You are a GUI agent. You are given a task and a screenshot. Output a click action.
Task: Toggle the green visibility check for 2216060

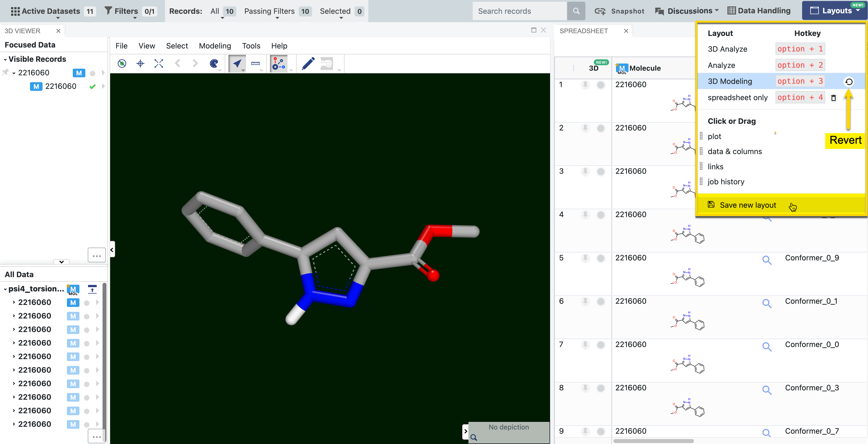point(92,87)
